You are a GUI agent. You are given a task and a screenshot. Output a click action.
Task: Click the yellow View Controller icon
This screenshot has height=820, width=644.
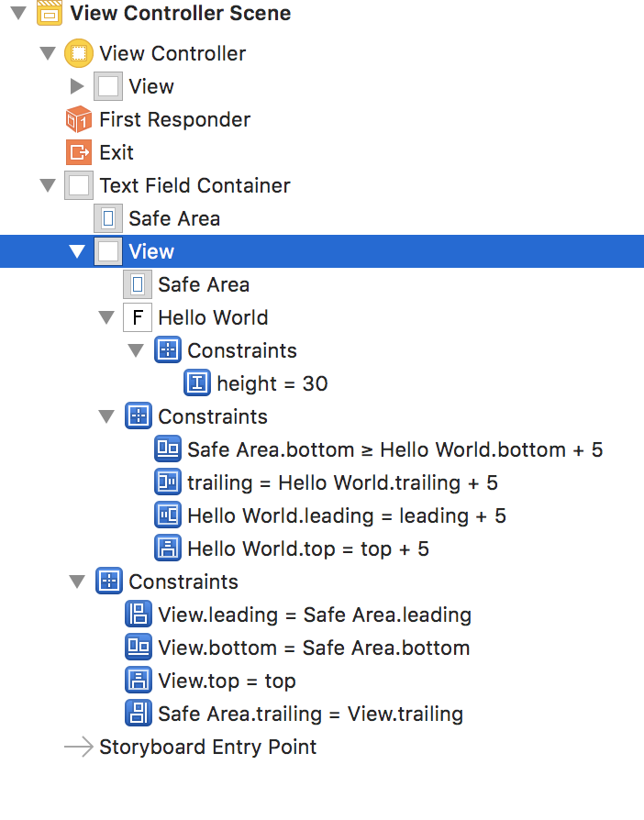pos(79,53)
